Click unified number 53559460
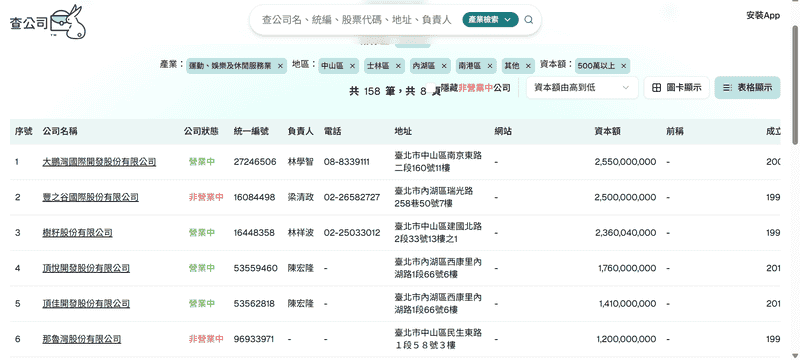800x360 pixels. click(x=256, y=268)
